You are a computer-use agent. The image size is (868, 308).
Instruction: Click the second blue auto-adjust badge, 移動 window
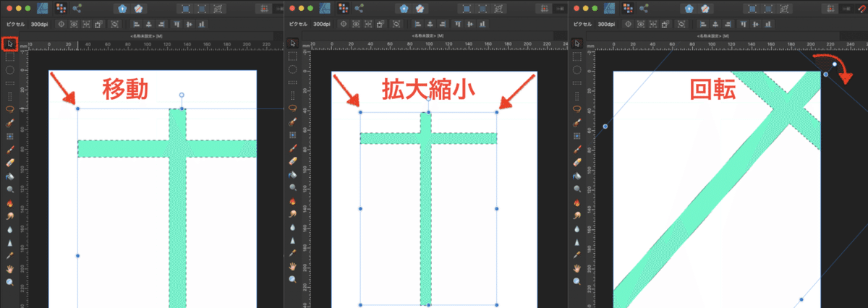pyautogui.click(x=139, y=9)
